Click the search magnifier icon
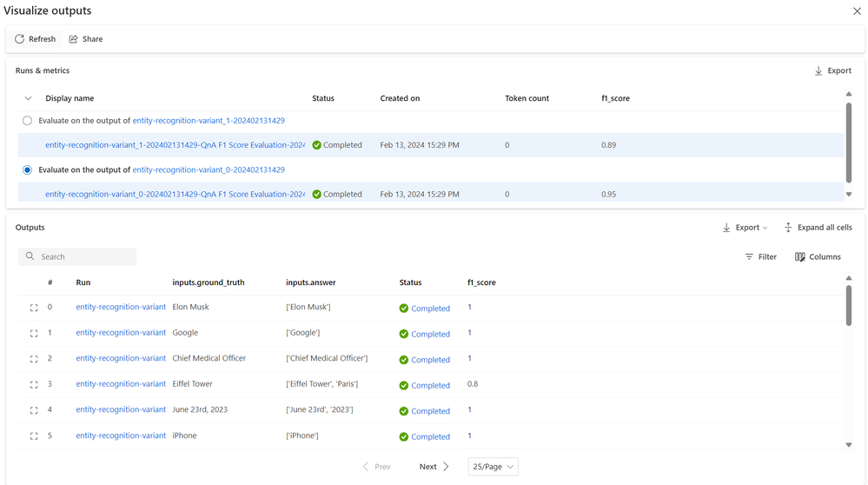The image size is (868, 485). (30, 256)
